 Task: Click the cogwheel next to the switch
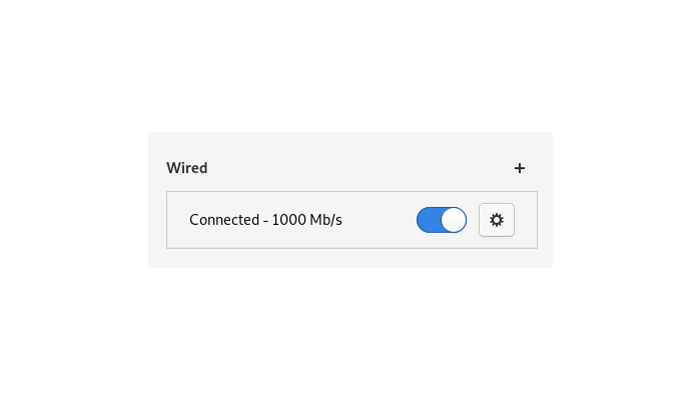pyautogui.click(x=496, y=220)
